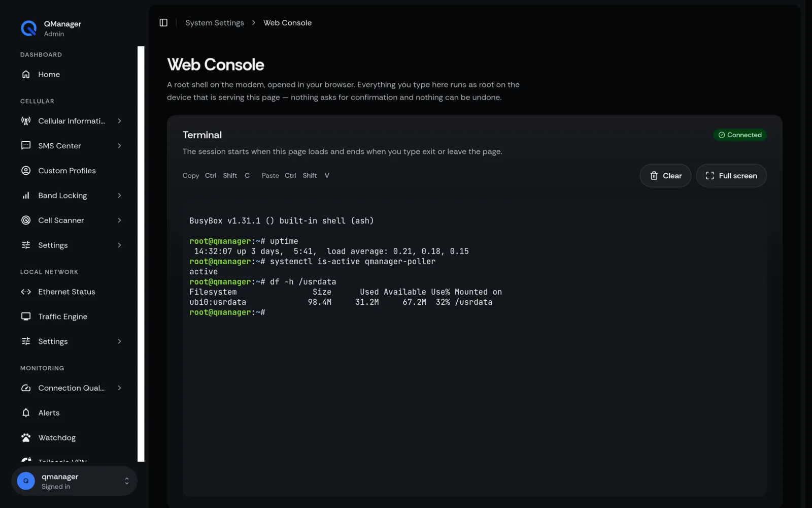This screenshot has width=812, height=508.
Task: Select the Local Network Settings item
Action: 72,341
